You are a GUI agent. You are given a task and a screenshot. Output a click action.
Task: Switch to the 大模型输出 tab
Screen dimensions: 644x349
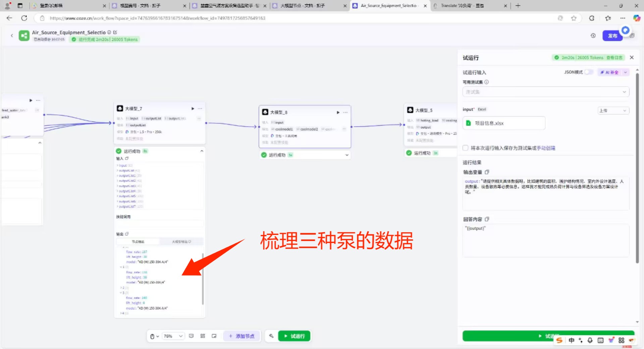pos(181,242)
